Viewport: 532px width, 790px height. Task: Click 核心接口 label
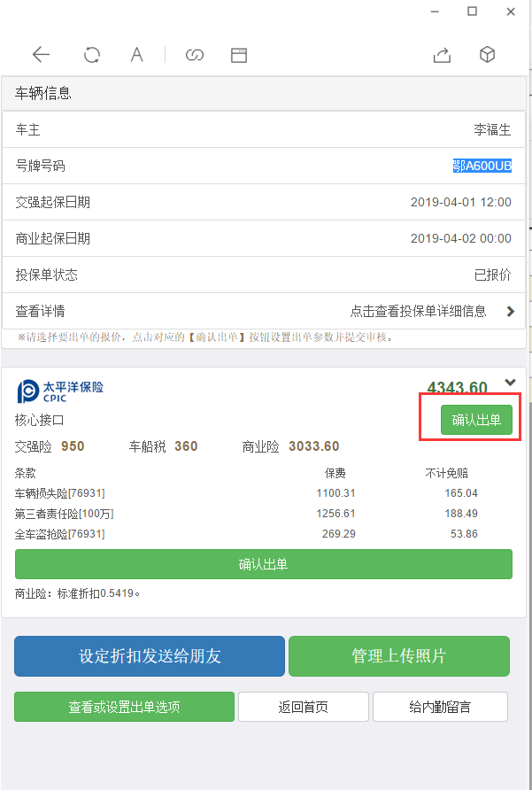click(x=39, y=420)
